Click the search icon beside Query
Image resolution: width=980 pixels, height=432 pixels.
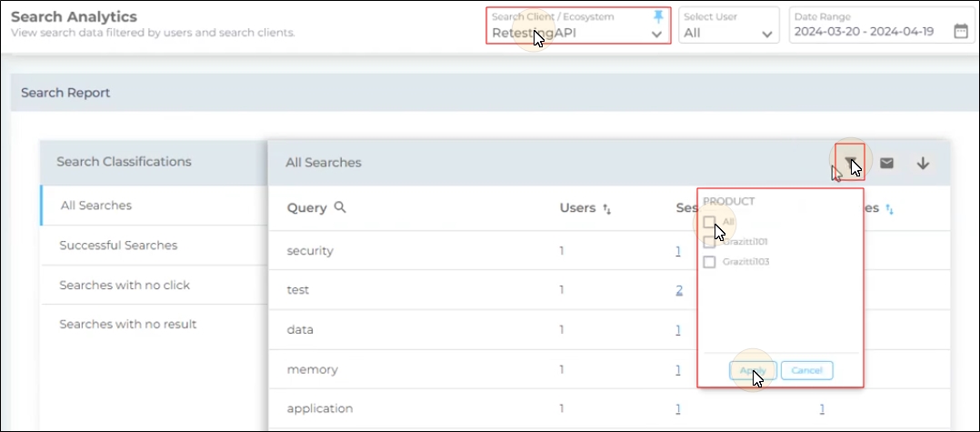(341, 207)
